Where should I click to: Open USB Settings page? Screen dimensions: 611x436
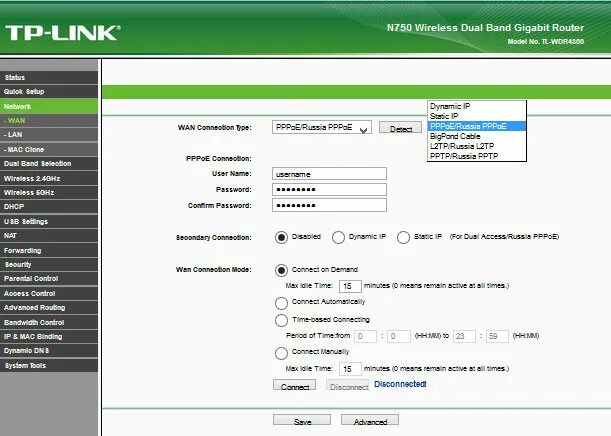tap(49, 221)
